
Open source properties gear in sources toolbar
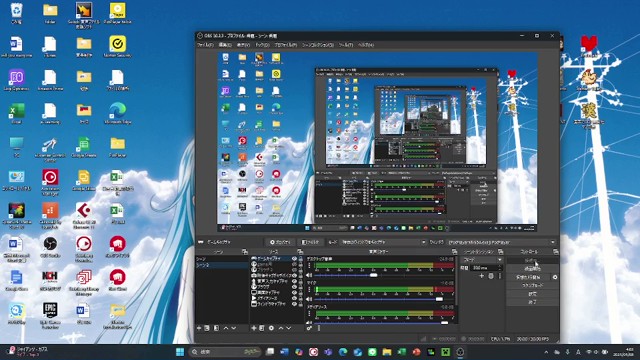pyautogui.click(x=271, y=328)
